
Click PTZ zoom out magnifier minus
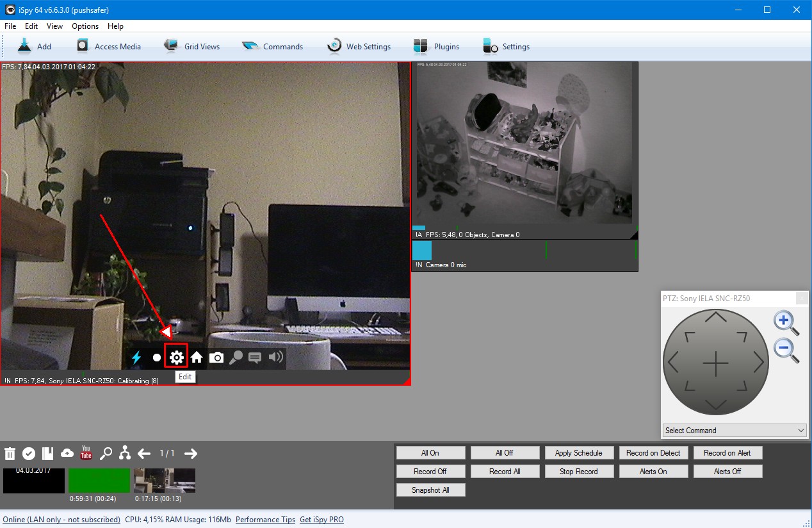(x=786, y=351)
